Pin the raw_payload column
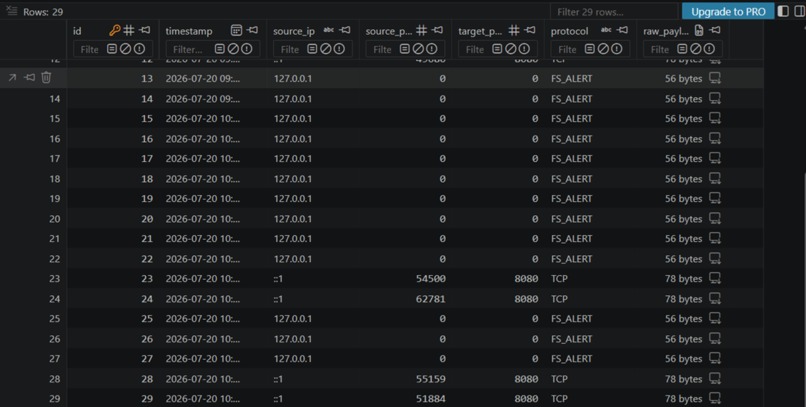Image resolution: width=806 pixels, height=407 pixels. [x=715, y=30]
